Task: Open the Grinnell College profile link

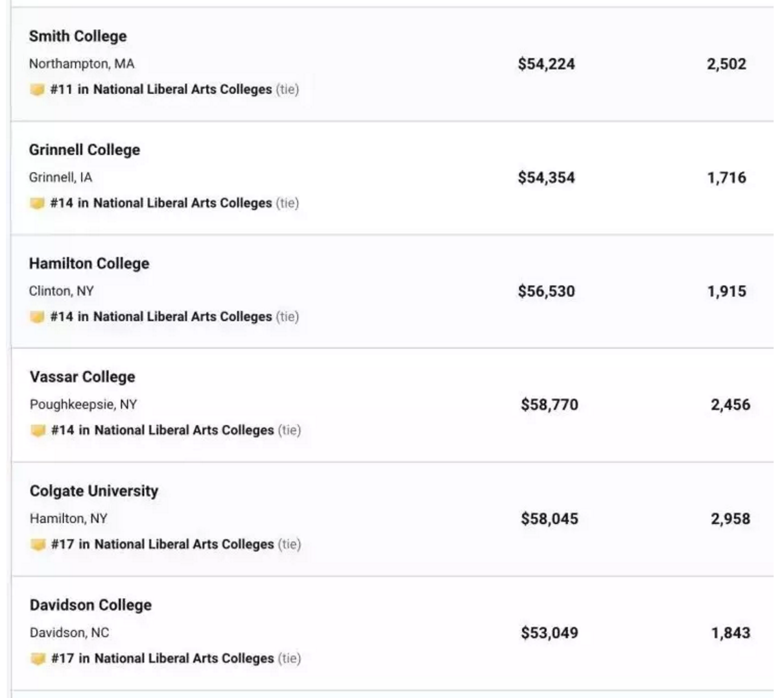Action: point(84,150)
